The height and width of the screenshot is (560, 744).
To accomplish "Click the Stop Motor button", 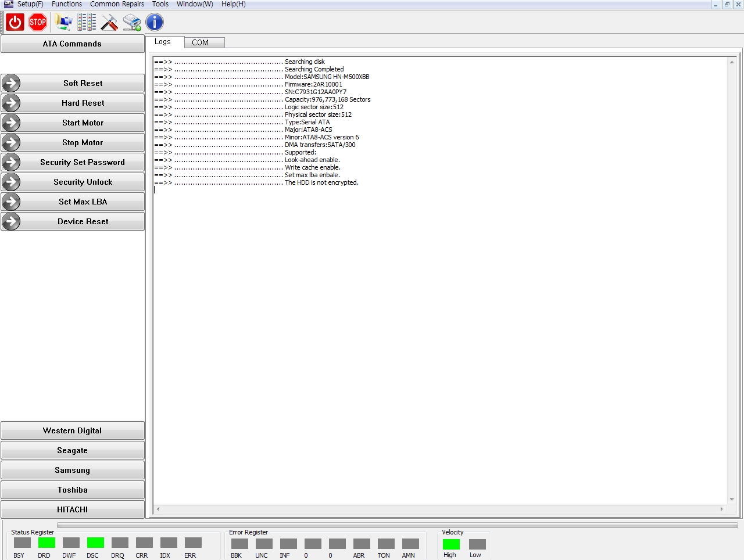I will [x=73, y=142].
